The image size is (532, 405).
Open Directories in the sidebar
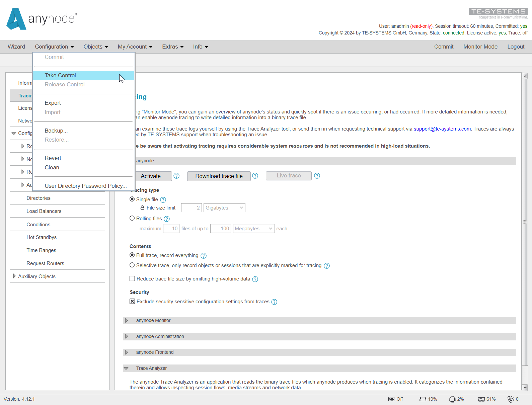point(39,198)
